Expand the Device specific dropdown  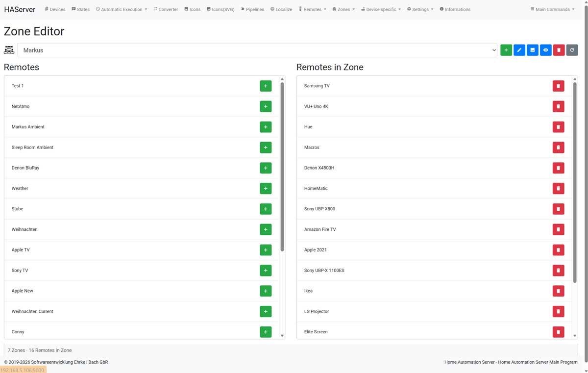[x=381, y=9]
